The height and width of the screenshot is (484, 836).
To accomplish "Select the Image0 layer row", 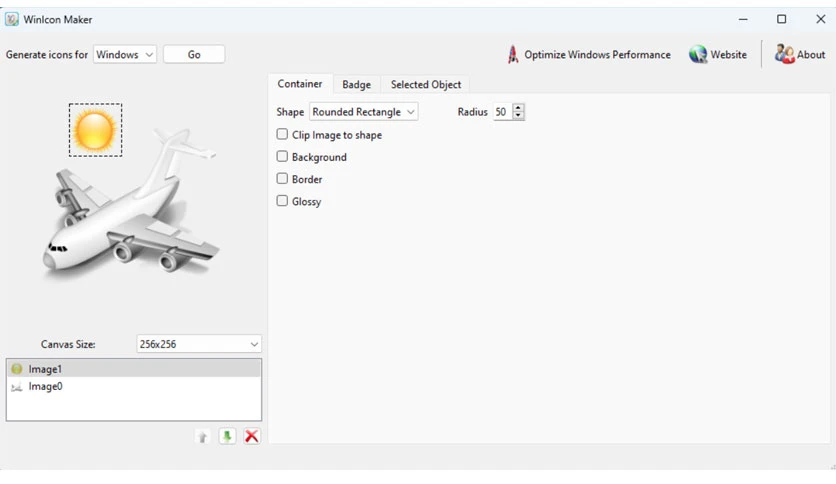I will click(134, 386).
